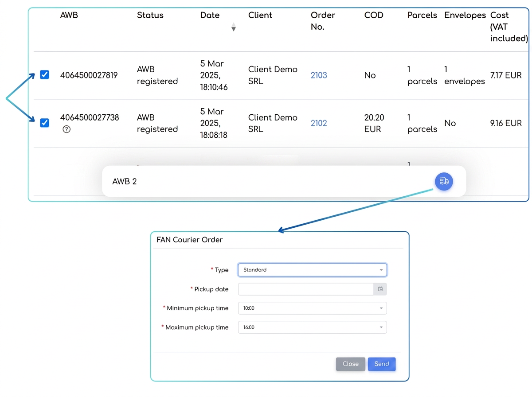Click the Client column header

[260, 16]
